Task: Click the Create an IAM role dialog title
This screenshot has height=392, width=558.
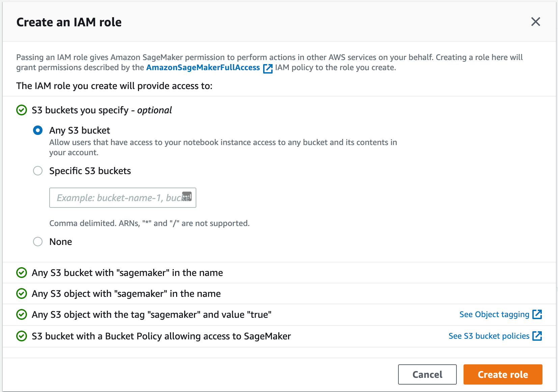Action: pos(69,22)
